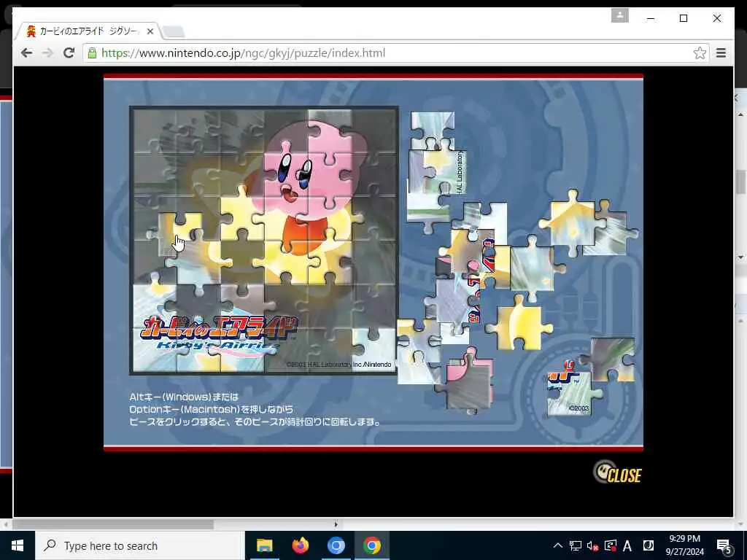Reload the puzzle page
Viewport: 747px width, 560px height.
click(69, 52)
